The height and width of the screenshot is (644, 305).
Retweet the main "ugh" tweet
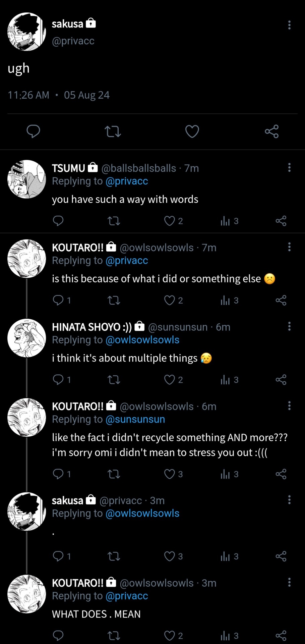113,131
